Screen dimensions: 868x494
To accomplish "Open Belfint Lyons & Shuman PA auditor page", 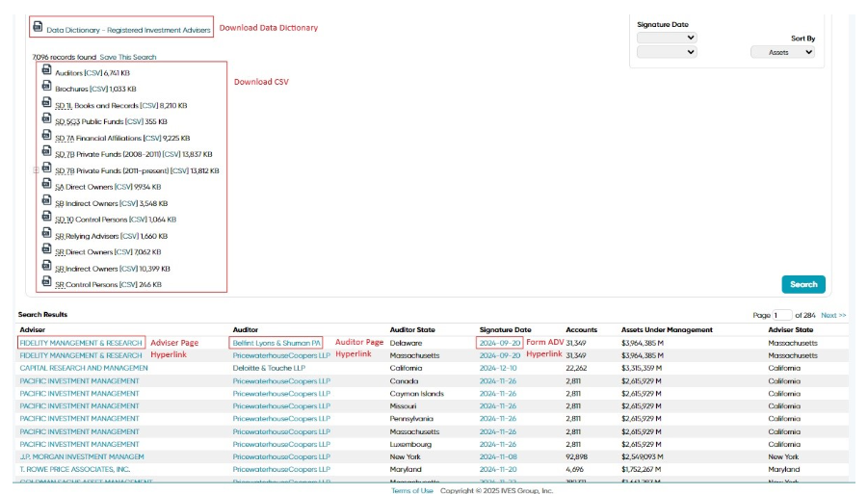I will 276,343.
